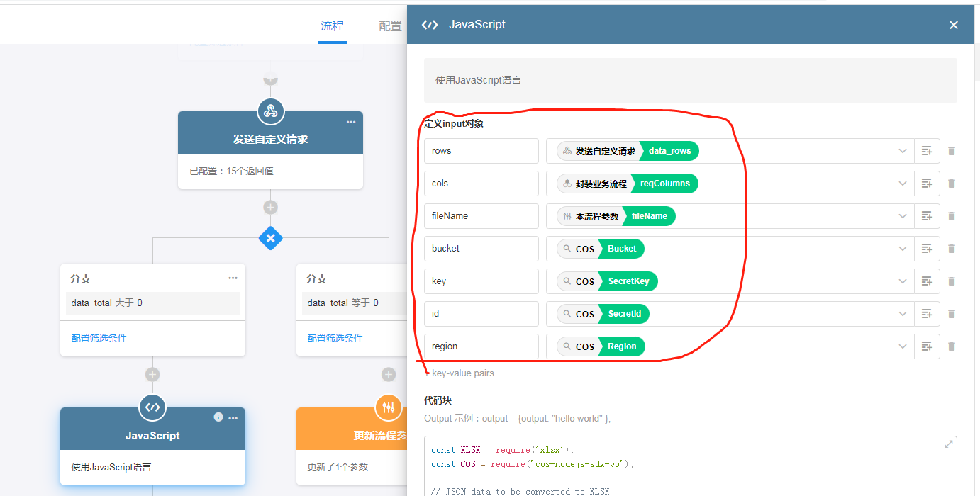This screenshot has height=496, width=980.
Task: Open dropdown for key SecretKey value
Action: coord(903,281)
